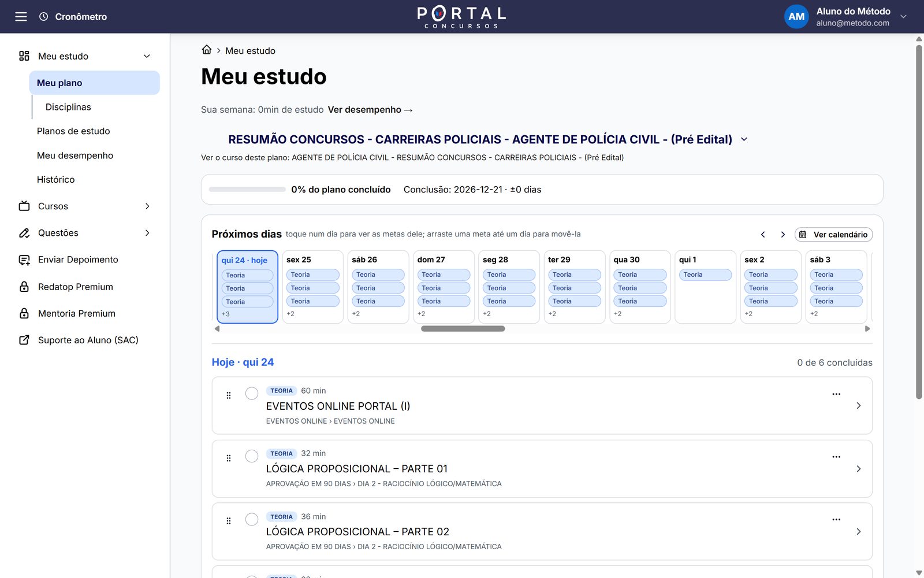
Task: Click drag handle of LÓGICA PROPOSICIONAL PARTE 02
Action: [229, 521]
